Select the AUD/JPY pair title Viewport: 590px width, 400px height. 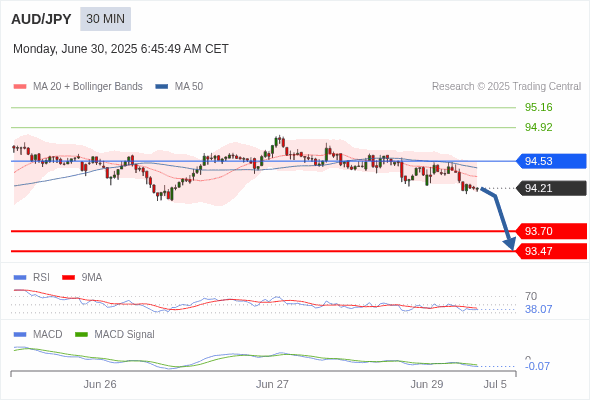click(x=41, y=19)
